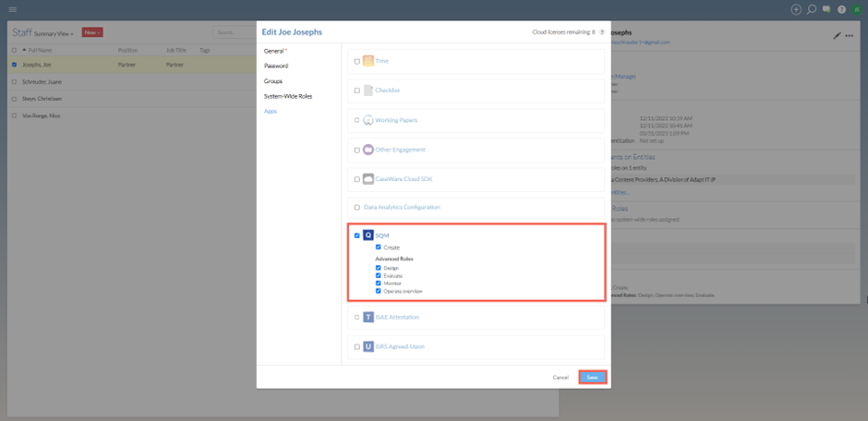
Task: Expand the Summary View dropdown
Action: [x=54, y=33]
